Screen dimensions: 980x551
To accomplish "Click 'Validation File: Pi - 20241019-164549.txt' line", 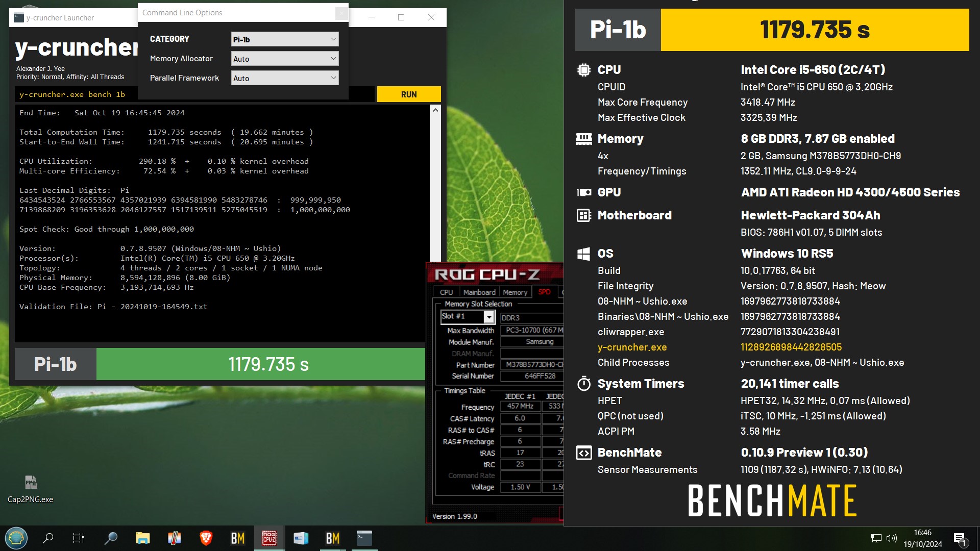I will click(113, 307).
